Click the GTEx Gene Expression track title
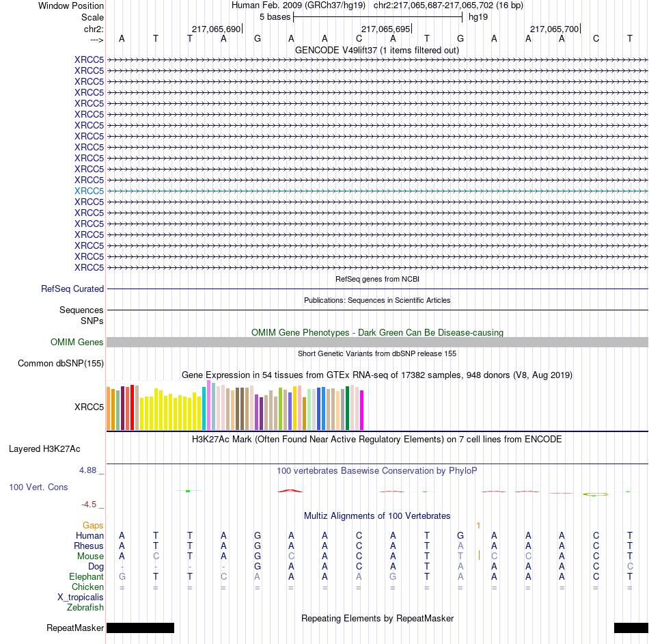649x644 pixels. (377, 375)
